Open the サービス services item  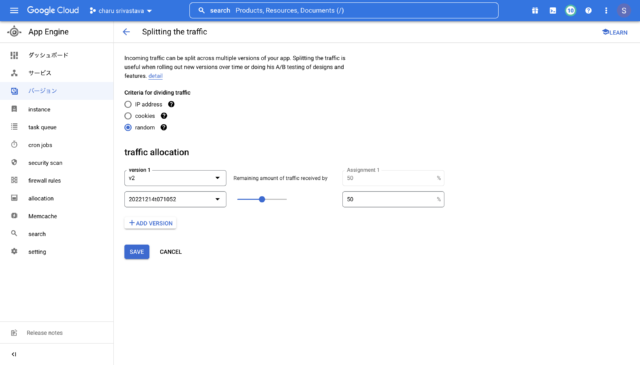tap(57, 73)
